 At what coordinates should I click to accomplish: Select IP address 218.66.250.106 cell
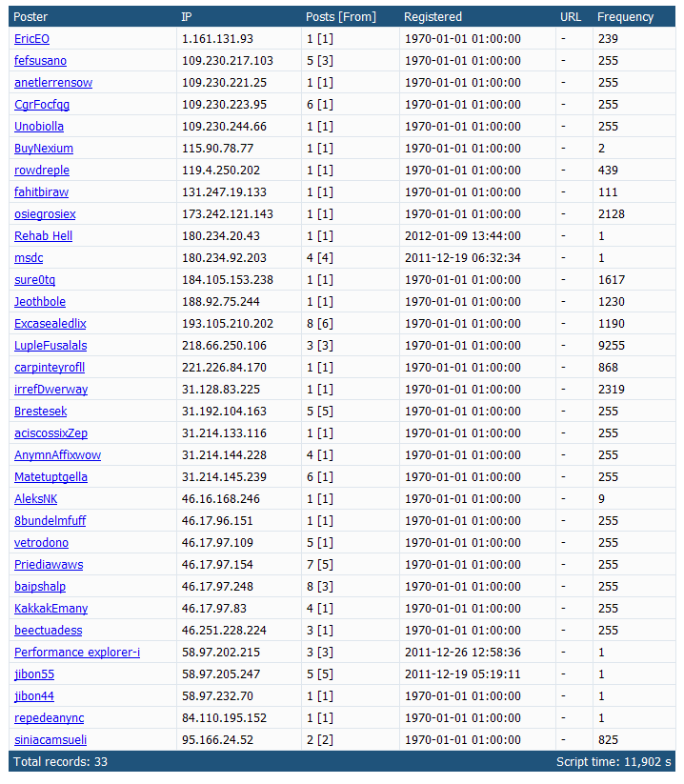[x=224, y=345]
